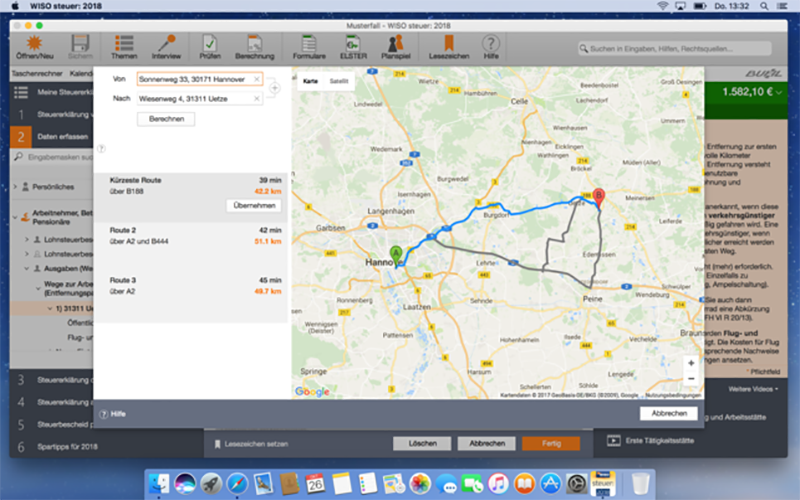Switch map to Satellit view
Screen dimensions: 800x500
click(x=339, y=81)
